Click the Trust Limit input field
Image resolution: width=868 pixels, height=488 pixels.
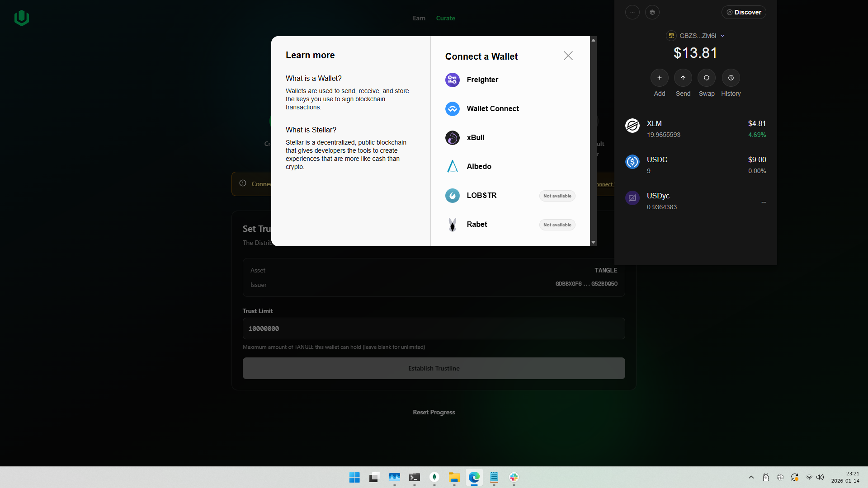(434, 328)
